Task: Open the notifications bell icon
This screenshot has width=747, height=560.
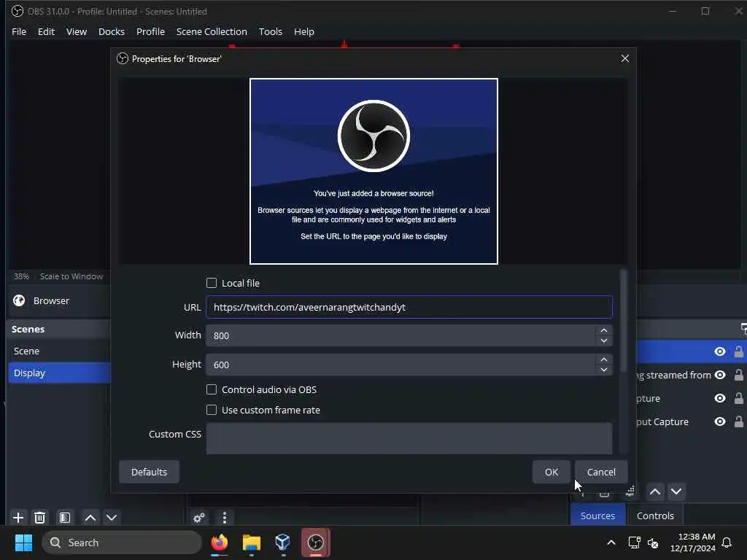Action: [x=727, y=542]
